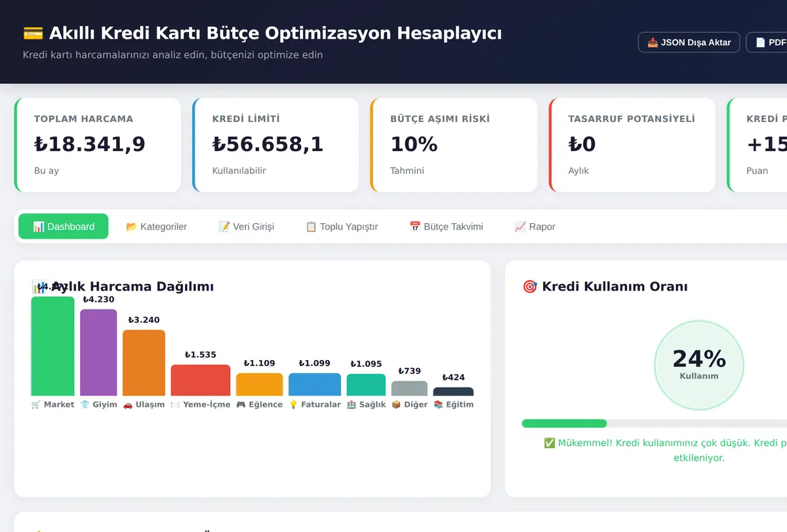787x532 pixels.
Task: Click the t-shirt icon beside Giyim
Action: pyautogui.click(x=85, y=405)
